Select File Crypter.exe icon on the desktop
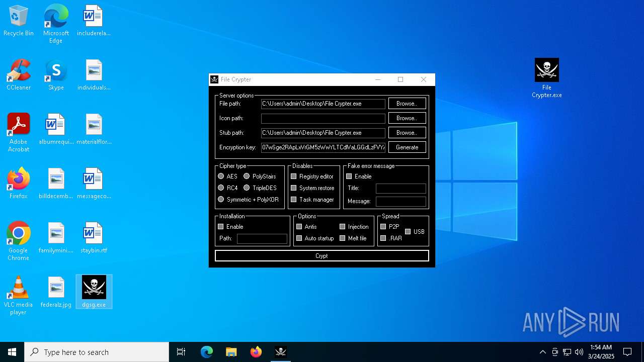Screen dimensions: 644x362 pos(547,78)
